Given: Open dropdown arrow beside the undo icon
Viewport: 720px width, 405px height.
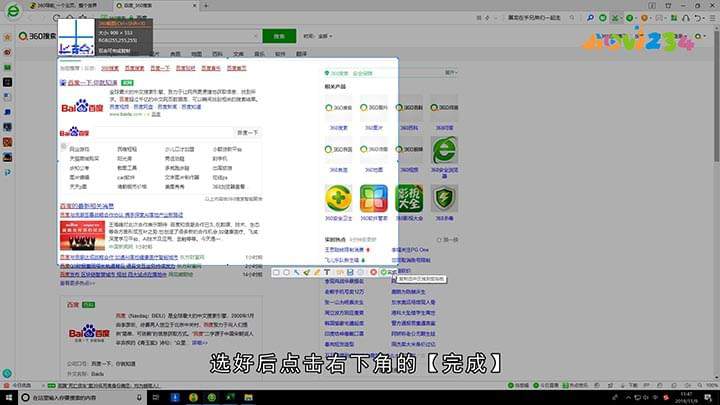Looking at the screenshot, I should point(703,18).
